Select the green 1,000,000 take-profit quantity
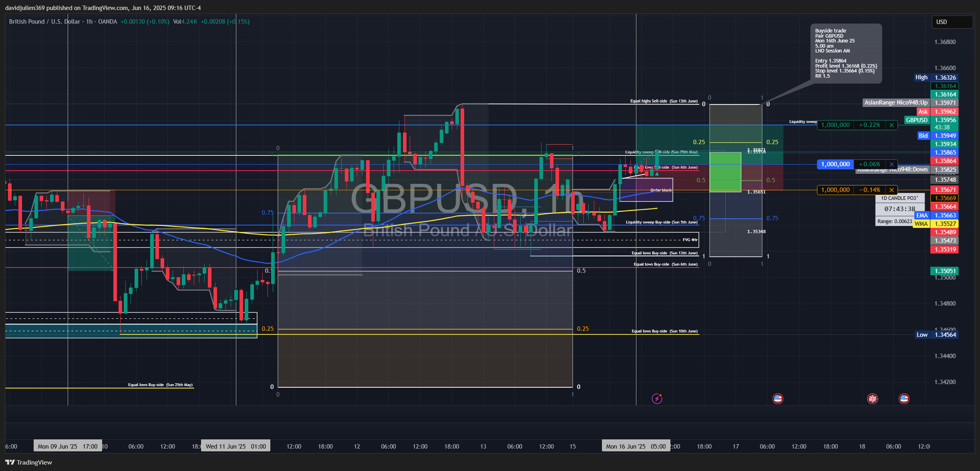 tap(835, 125)
